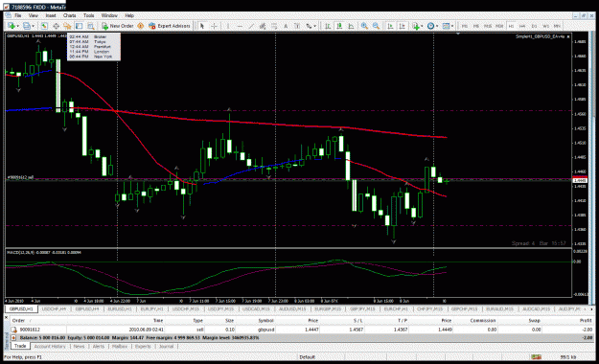Draw a horizontal line tool
This screenshot has width=599, height=364.
(240, 26)
